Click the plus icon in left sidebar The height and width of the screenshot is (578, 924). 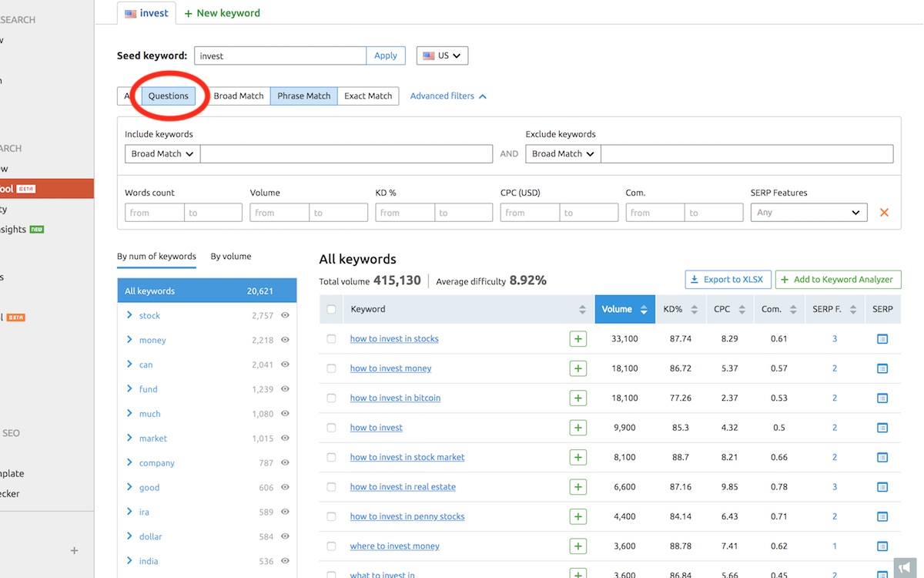point(75,550)
